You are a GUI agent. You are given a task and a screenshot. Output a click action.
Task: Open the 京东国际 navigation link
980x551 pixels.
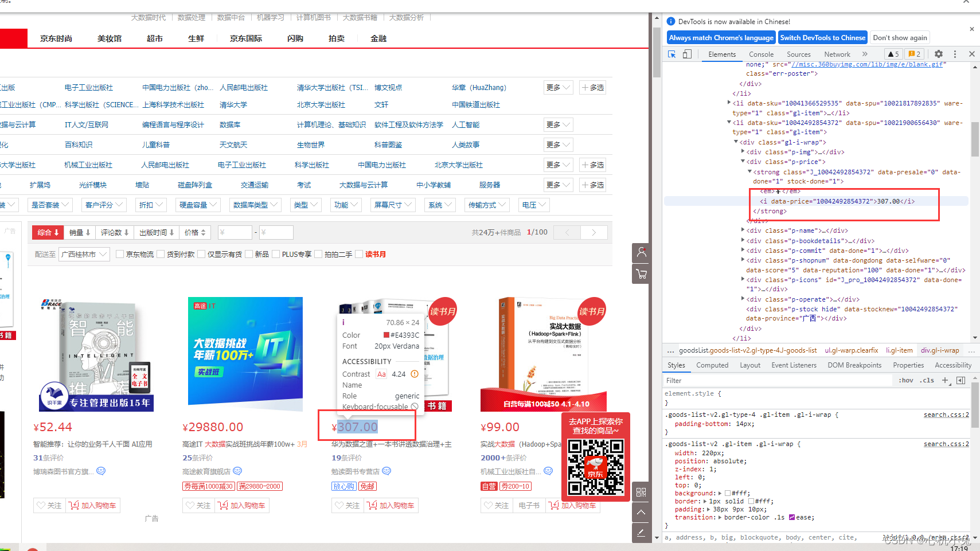tap(246, 38)
